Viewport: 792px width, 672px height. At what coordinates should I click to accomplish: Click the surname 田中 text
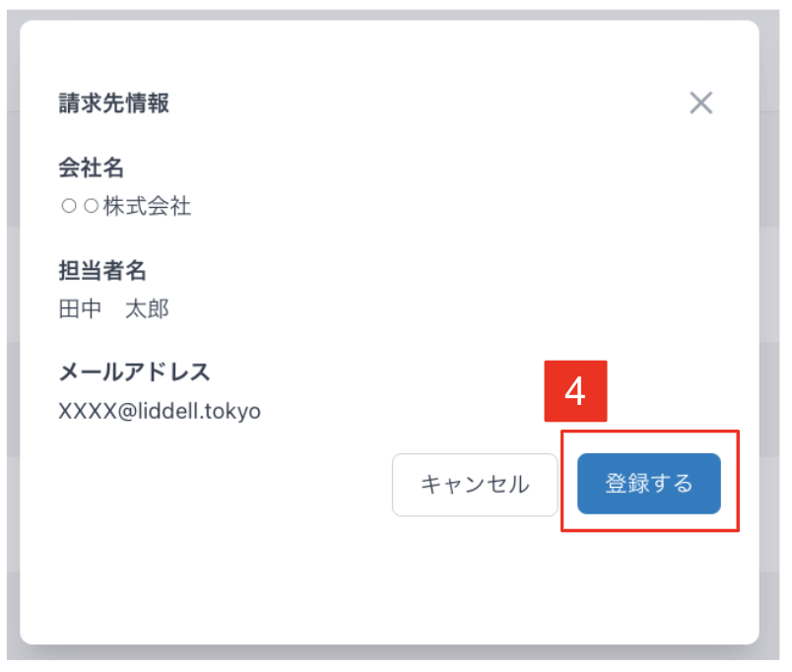(81, 308)
